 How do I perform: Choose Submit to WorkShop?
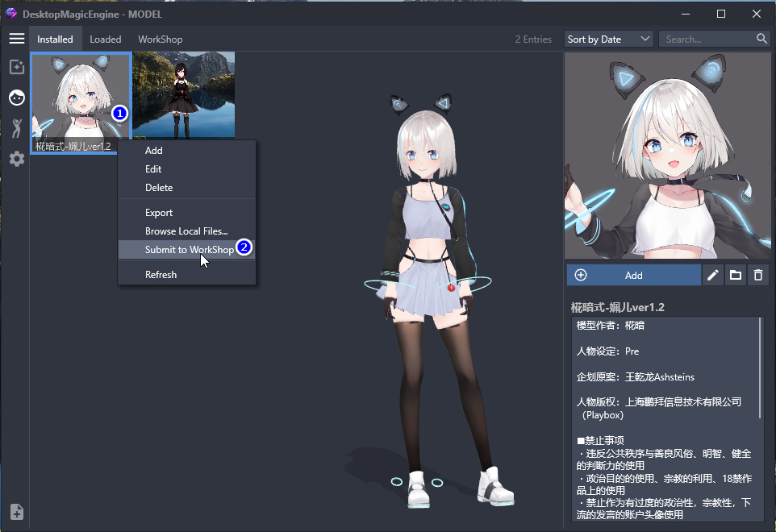tap(186, 250)
